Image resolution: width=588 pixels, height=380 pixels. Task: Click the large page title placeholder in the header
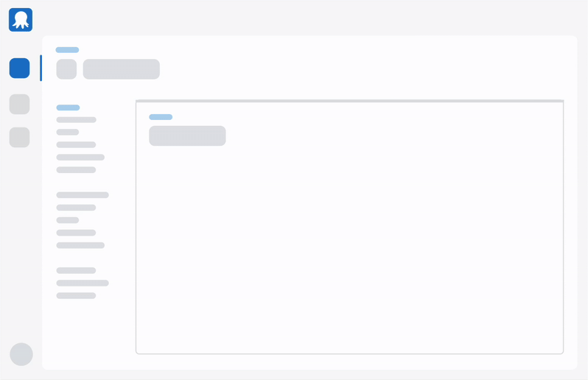122,69
